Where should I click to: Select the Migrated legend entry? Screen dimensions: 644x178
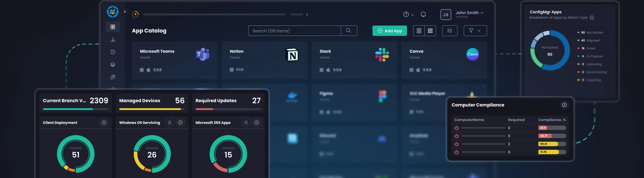pos(588,40)
